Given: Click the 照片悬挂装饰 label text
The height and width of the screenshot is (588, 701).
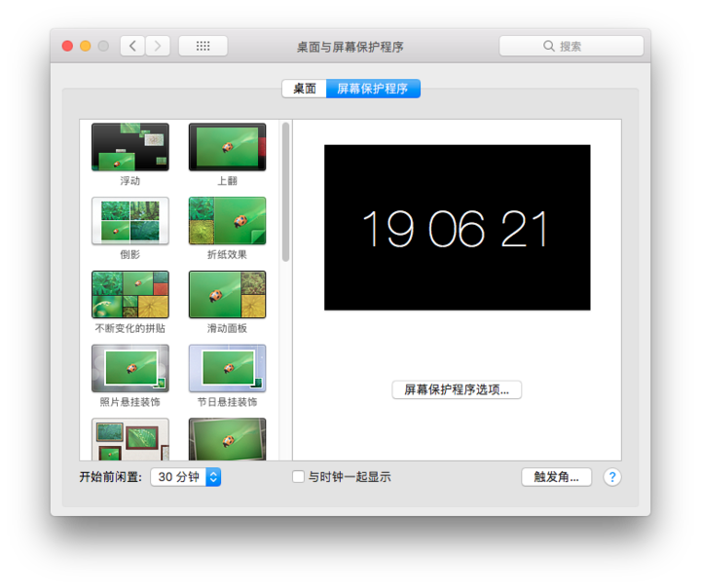Looking at the screenshot, I should (130, 402).
